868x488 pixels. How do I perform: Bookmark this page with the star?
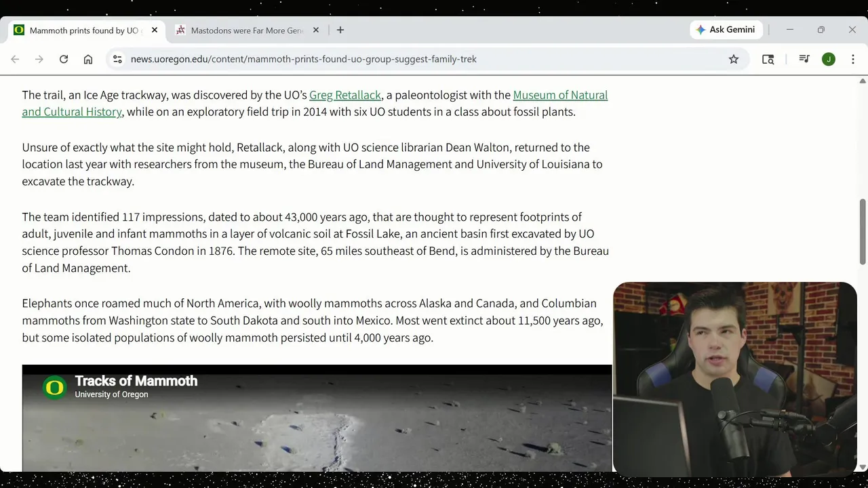[734, 59]
